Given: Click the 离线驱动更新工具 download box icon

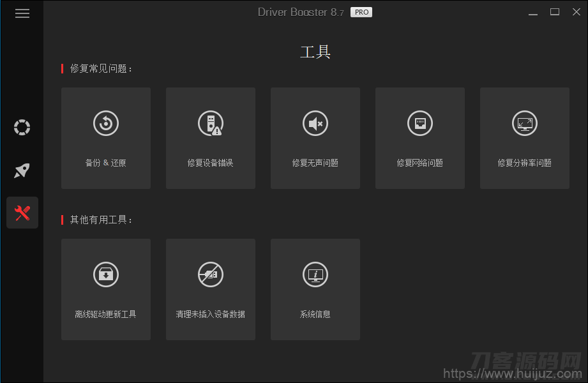Looking at the screenshot, I should 106,274.
